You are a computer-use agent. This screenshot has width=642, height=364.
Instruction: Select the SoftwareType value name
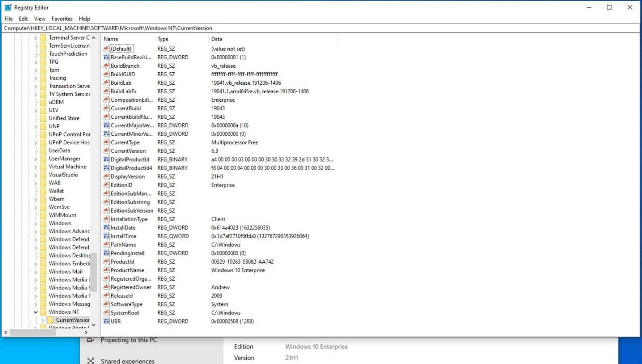click(x=126, y=304)
